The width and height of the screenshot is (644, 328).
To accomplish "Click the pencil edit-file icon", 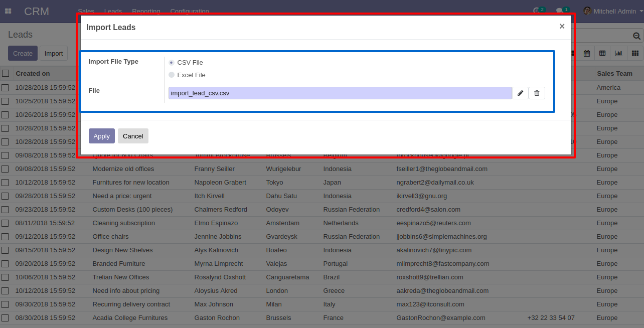I will [521, 93].
